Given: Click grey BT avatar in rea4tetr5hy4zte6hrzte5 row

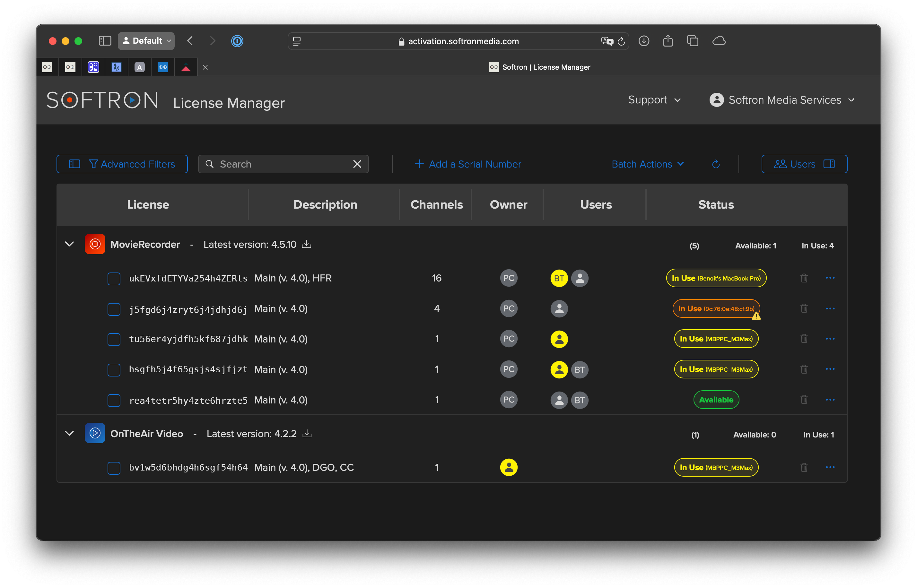Looking at the screenshot, I should click(579, 400).
